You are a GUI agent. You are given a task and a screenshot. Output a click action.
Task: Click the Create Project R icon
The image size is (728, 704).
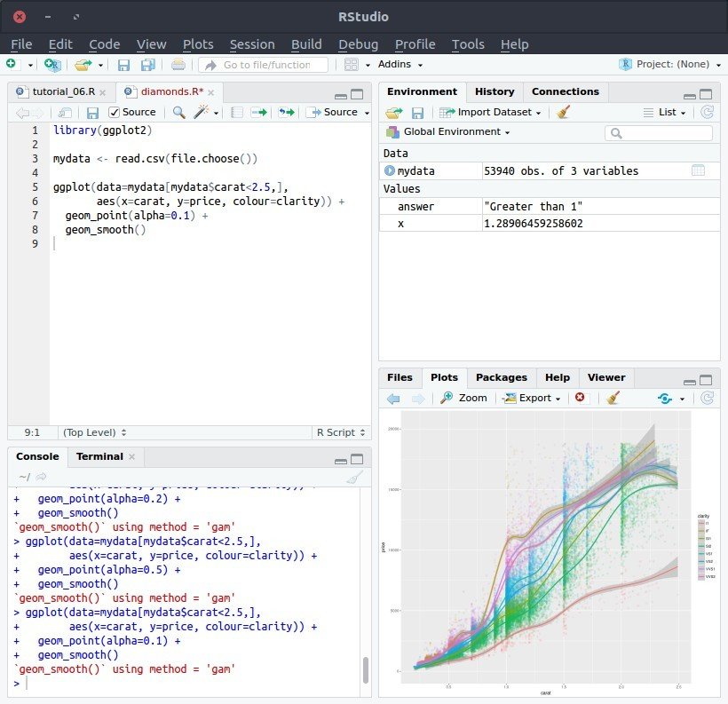52,65
